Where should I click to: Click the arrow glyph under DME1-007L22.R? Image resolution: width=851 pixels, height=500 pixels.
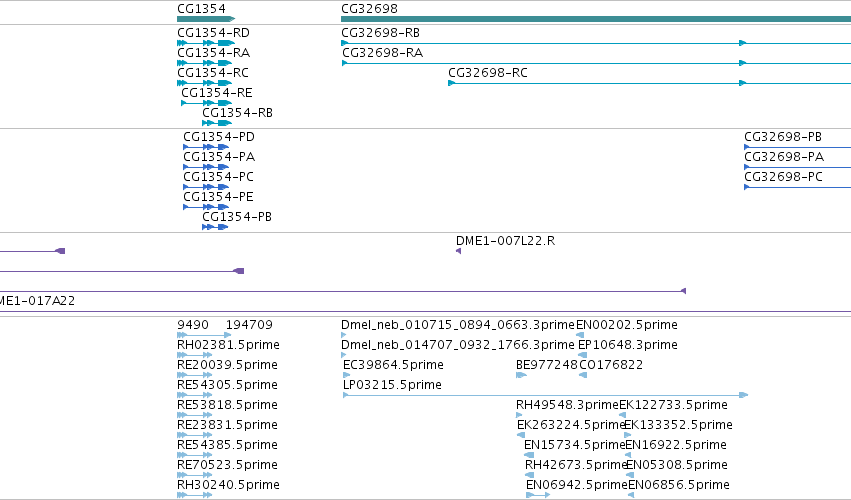pos(459,251)
